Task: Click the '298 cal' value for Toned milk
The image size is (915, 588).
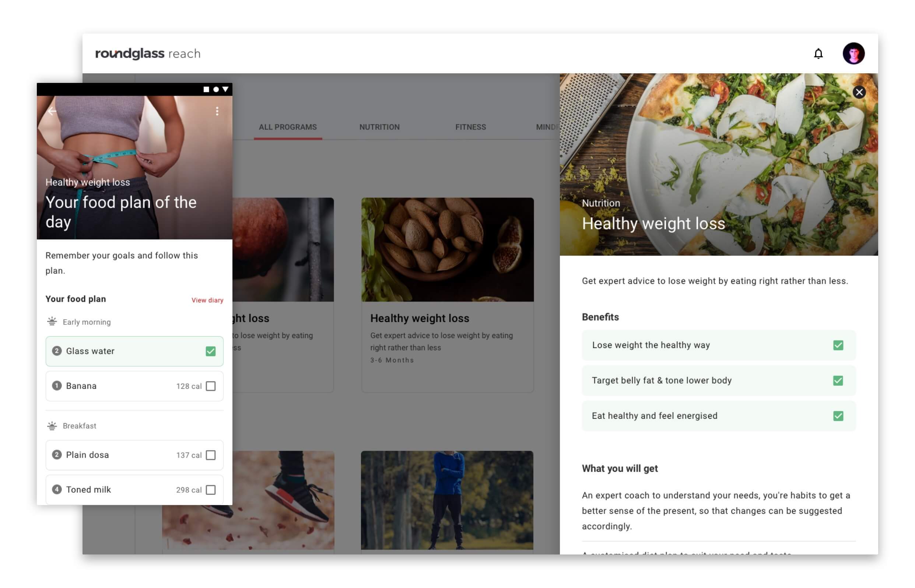Action: 189,490
